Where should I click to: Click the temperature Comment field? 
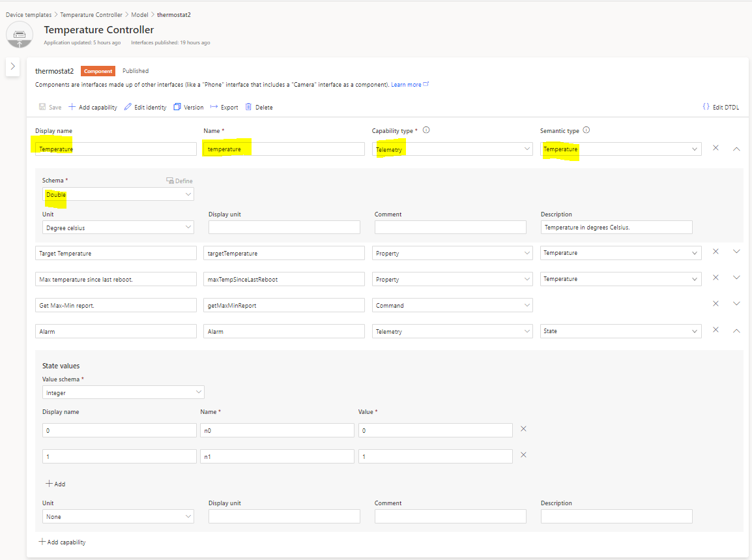(450, 228)
